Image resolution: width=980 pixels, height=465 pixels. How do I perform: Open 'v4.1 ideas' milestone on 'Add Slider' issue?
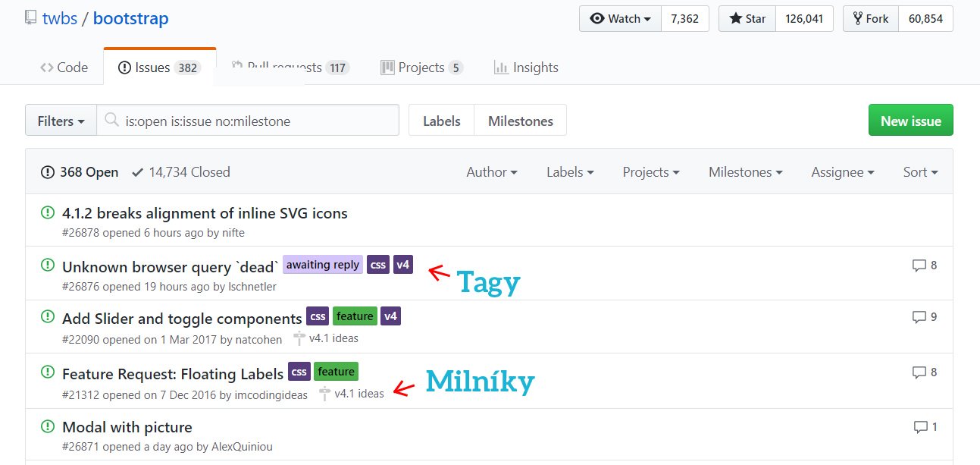point(326,338)
